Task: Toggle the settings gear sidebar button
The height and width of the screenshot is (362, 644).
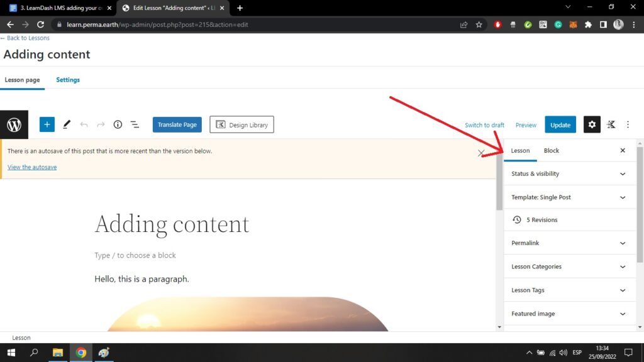Action: 592,124
